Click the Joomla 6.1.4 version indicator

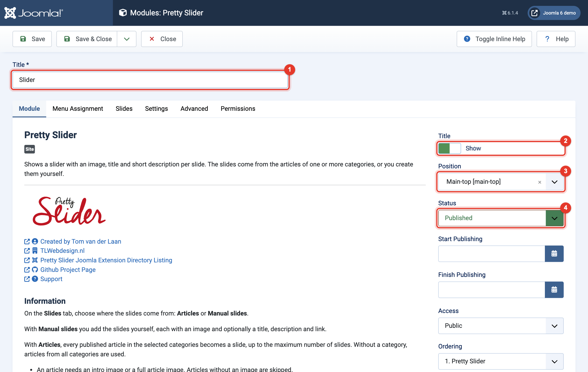(x=510, y=13)
